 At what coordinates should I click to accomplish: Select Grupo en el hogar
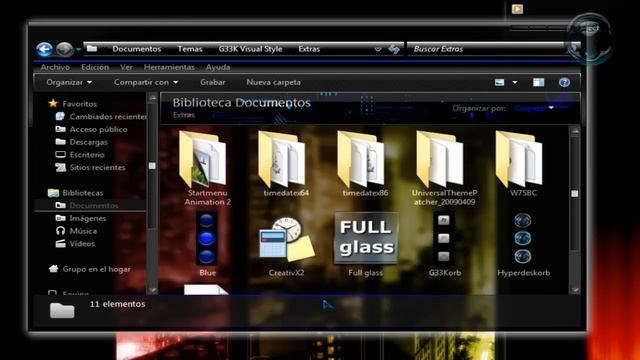click(x=90, y=269)
